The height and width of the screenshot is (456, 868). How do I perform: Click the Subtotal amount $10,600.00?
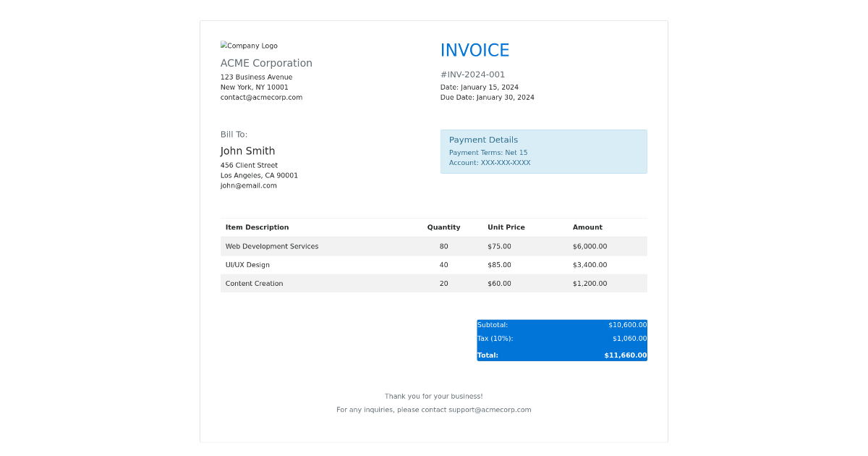point(624,324)
